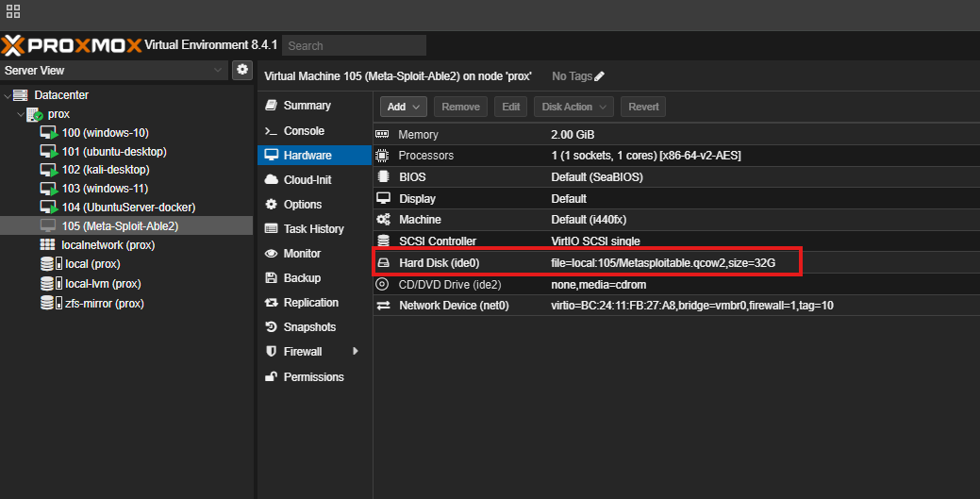Image resolution: width=980 pixels, height=499 pixels.
Task: Expand the Firewall submenu arrow
Action: [x=356, y=352]
